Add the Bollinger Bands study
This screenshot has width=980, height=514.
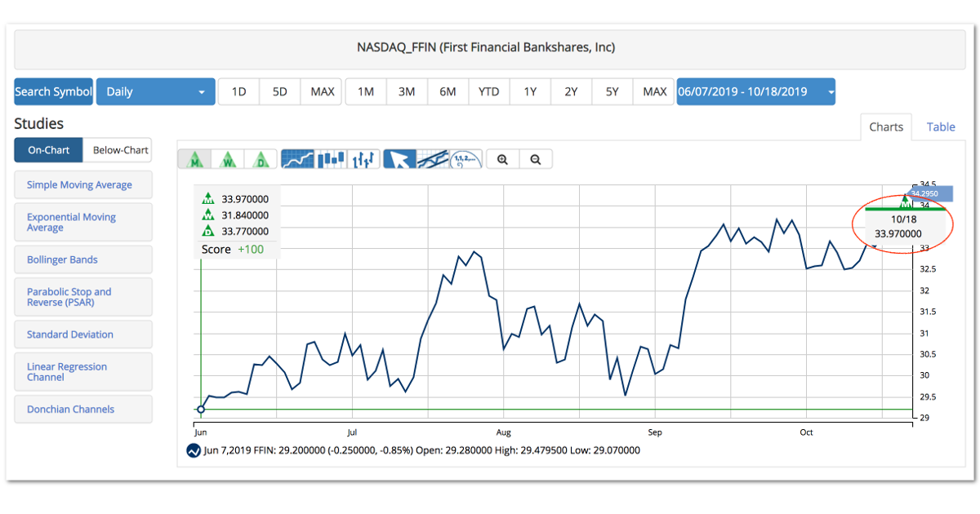(x=83, y=259)
